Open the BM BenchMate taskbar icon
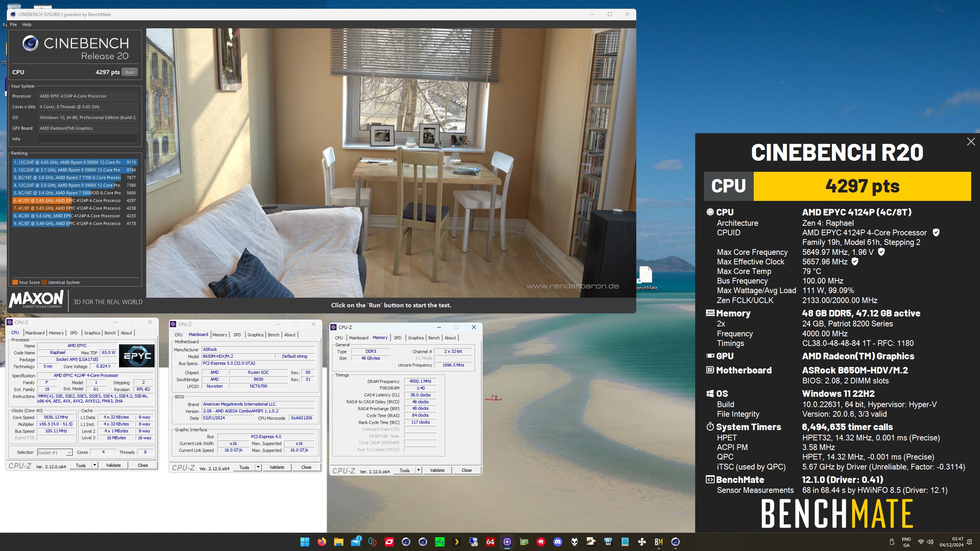The height and width of the screenshot is (551, 980). (658, 541)
